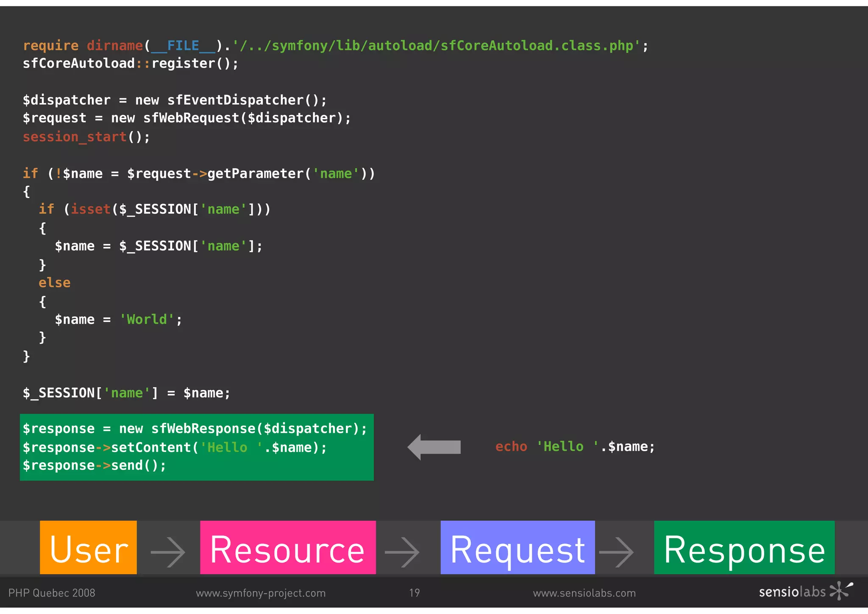This screenshot has width=868, height=614.
Task: Click the highlighted green response code block
Action: pos(197,447)
